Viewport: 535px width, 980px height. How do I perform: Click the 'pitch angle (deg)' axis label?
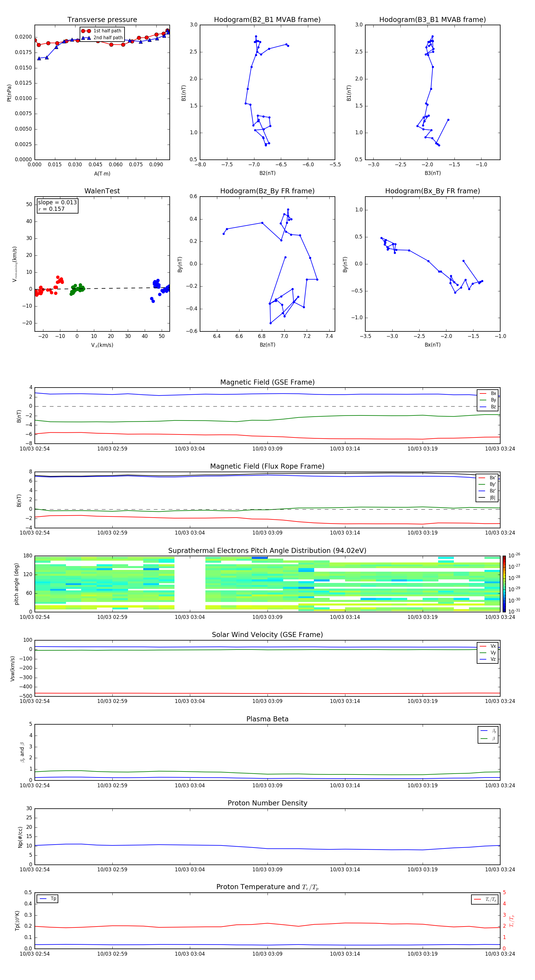pyautogui.click(x=16, y=584)
